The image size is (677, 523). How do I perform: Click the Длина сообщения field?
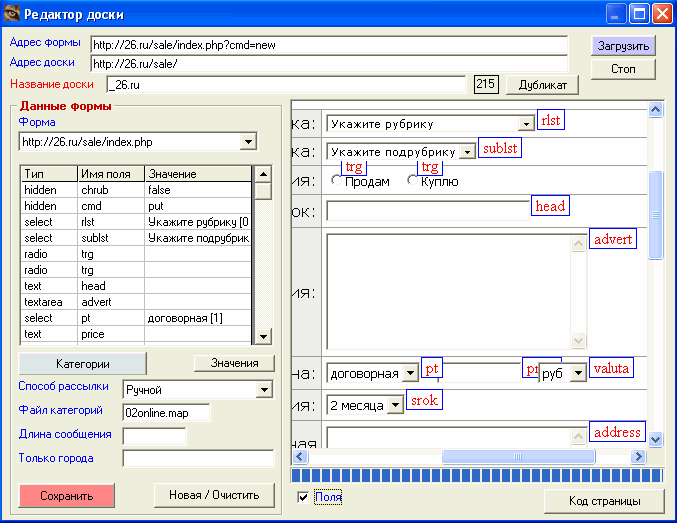(155, 436)
